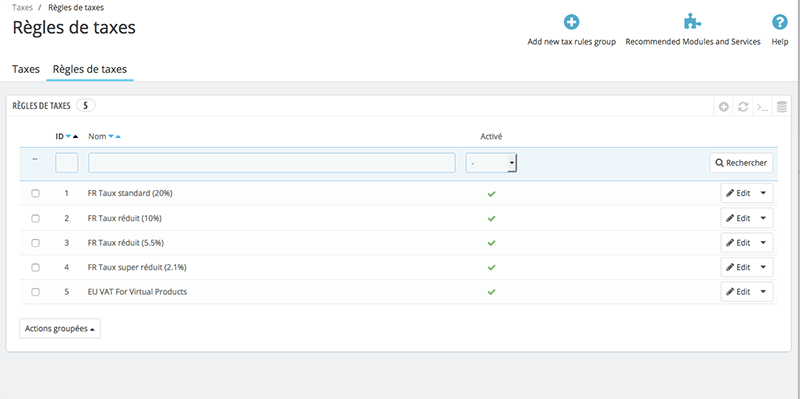Toggle enabled checkmark for FR Taux réduit (5.5%)
800x399 pixels.
pyautogui.click(x=491, y=243)
